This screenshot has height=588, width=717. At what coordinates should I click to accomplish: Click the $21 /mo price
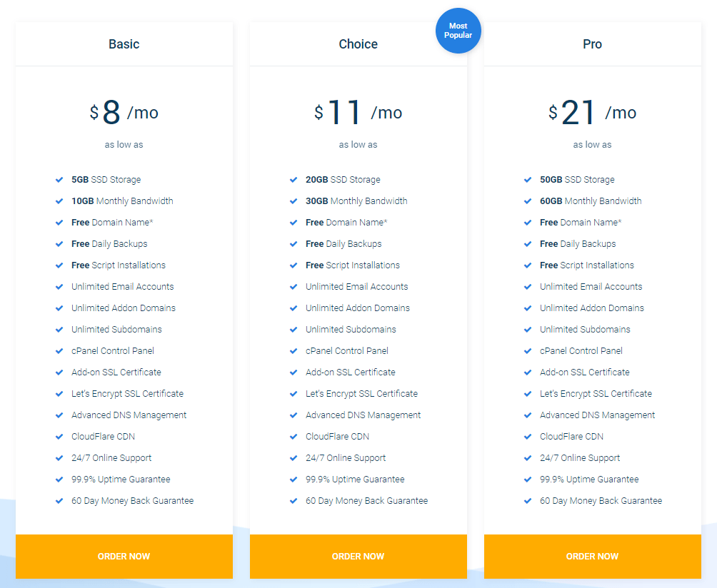click(592, 113)
